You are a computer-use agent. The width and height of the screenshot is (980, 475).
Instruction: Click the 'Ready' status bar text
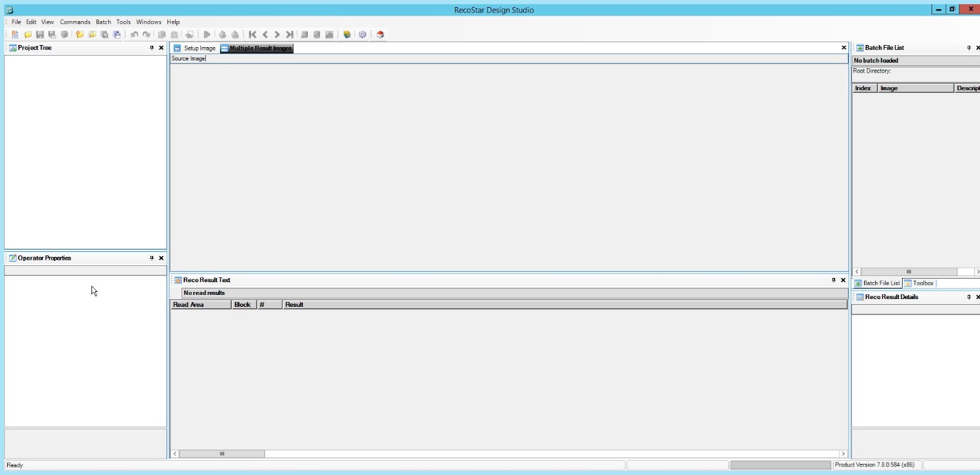pos(15,465)
